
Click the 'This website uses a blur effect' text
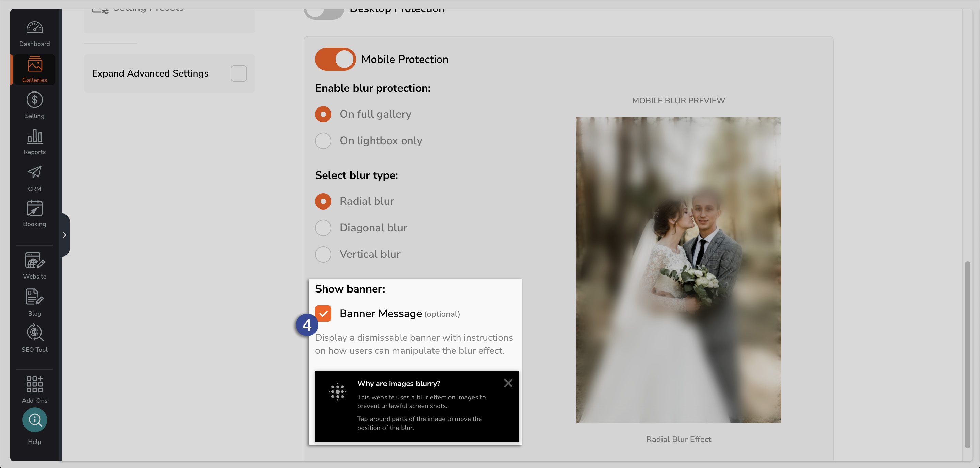pos(421,401)
